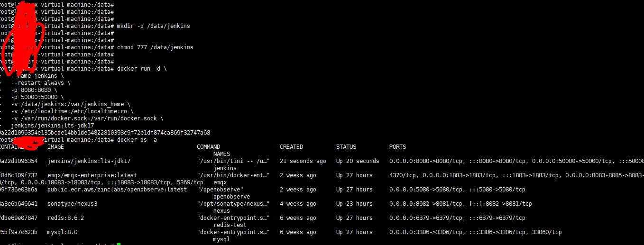Click the 'emqx/emqx-enterprise:latest' image entry
This screenshot has height=245, width=644.
point(92,175)
